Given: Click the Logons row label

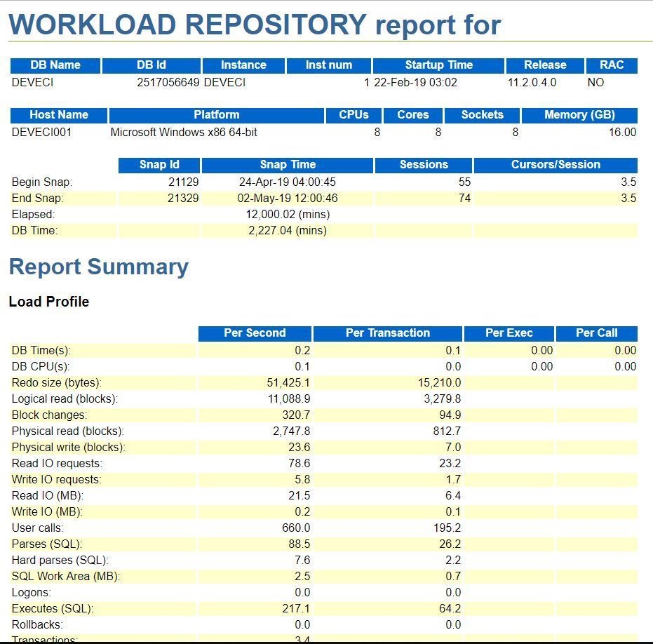Looking at the screenshot, I should pos(32,593).
